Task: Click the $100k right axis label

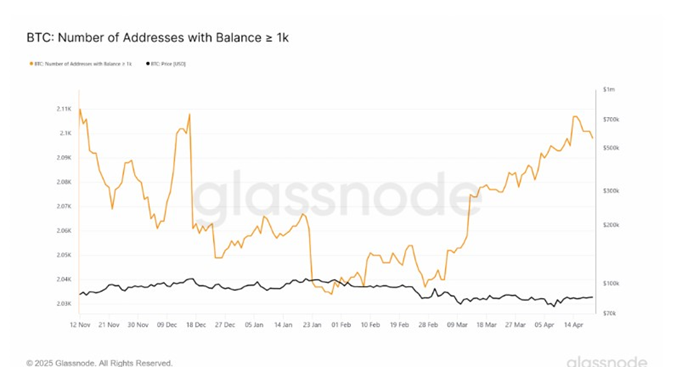Action: click(x=611, y=284)
